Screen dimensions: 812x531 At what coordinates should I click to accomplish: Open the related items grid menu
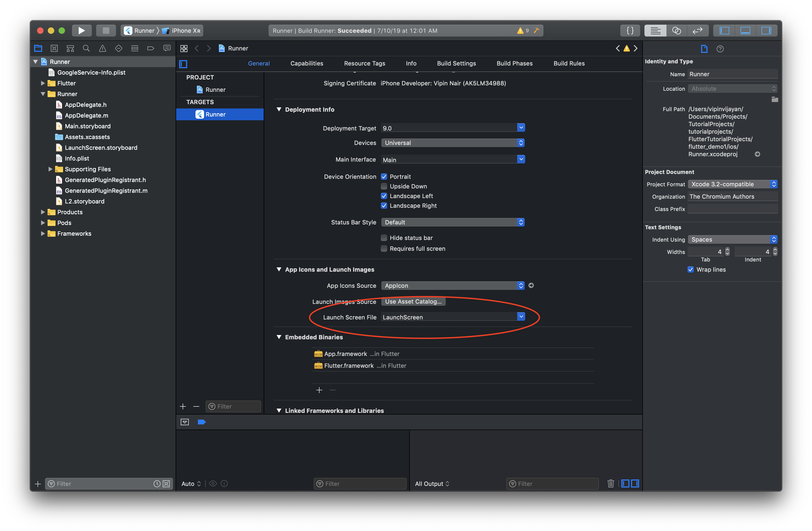(x=184, y=48)
